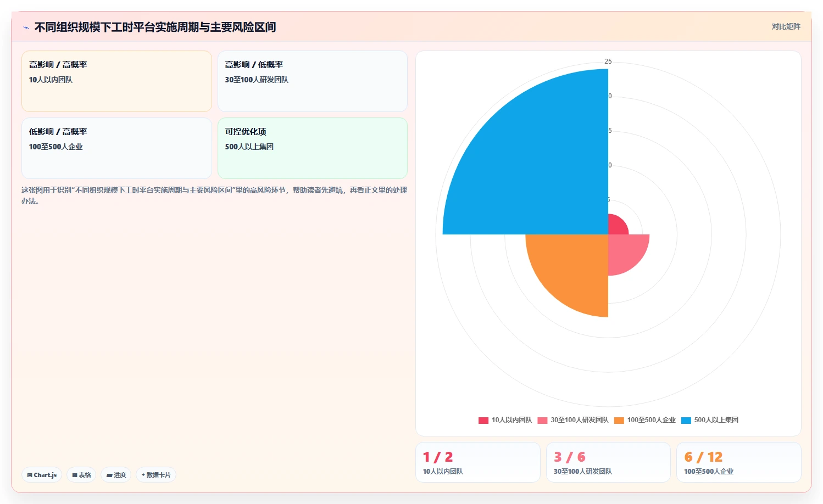Toggle the 500人以上集团 legend swatch

click(x=686, y=421)
